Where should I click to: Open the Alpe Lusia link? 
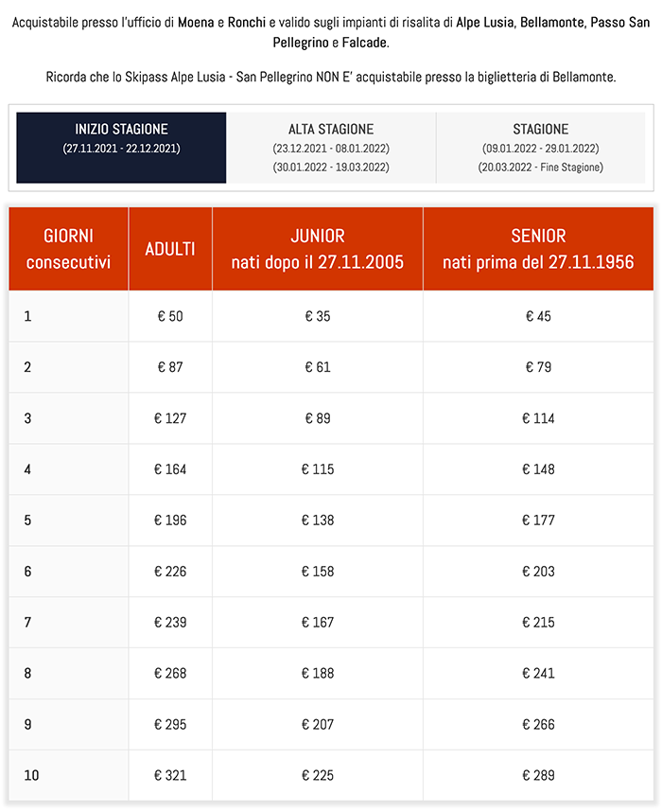pyautogui.click(x=485, y=23)
